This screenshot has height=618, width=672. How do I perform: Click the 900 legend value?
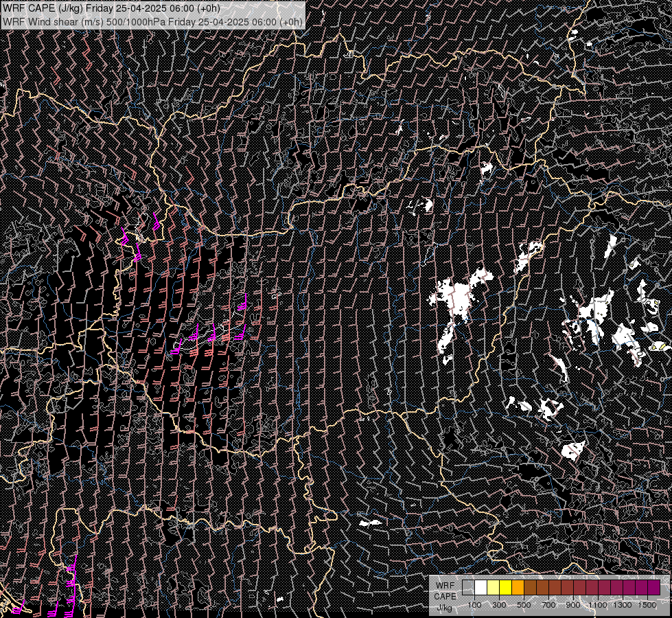573,605
